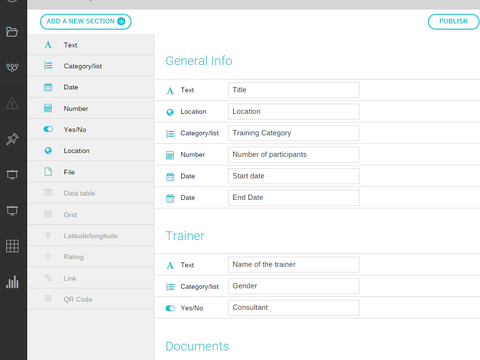The height and width of the screenshot is (360, 480).
Task: Open the upper presentation screen icon in sidebar
Action: tap(12, 175)
